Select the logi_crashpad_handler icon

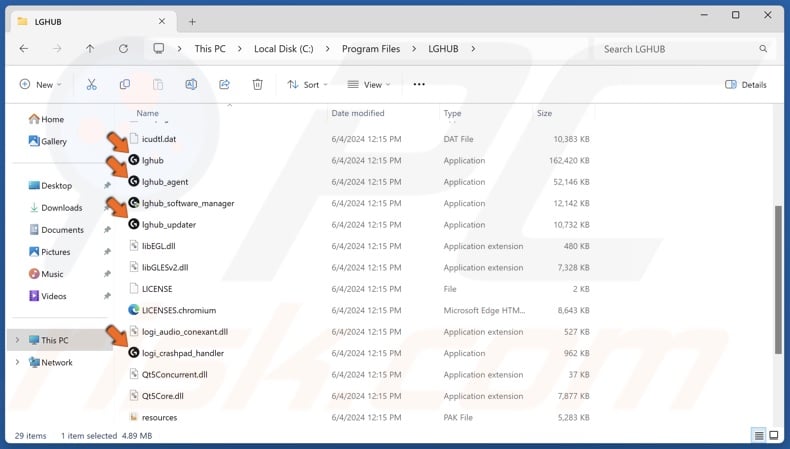[134, 353]
